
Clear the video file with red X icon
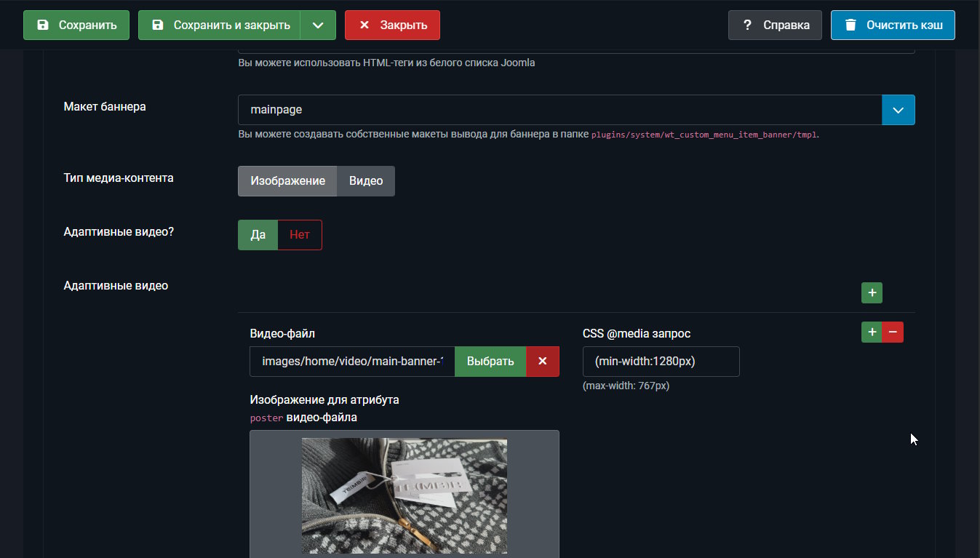tap(543, 362)
